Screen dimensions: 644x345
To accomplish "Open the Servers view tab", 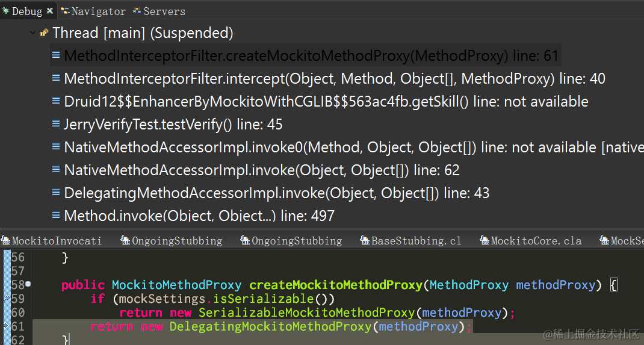I will click(159, 11).
